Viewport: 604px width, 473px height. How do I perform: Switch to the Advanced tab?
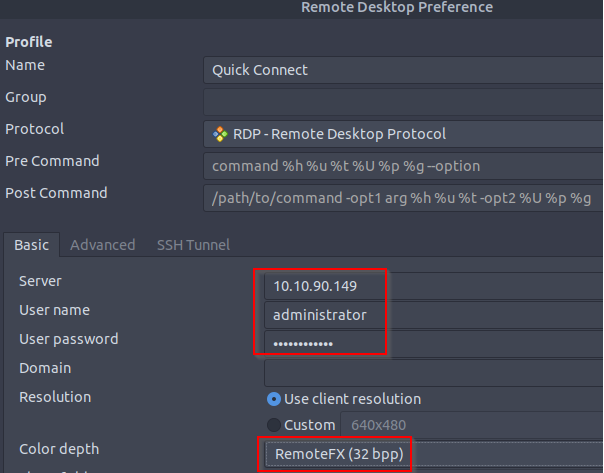coord(102,245)
